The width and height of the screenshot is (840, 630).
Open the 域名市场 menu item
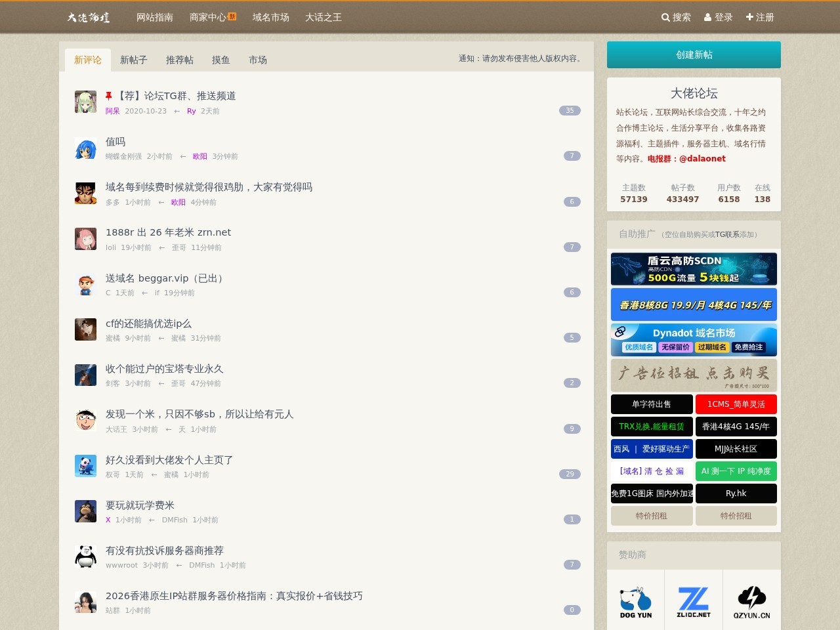[270, 18]
